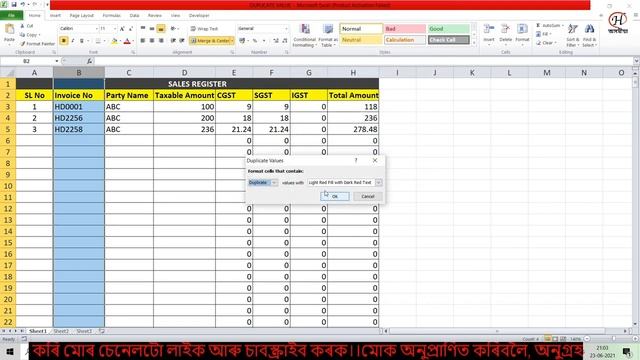Open the font size dropdown
The width and height of the screenshot is (640, 360).
pos(115,29)
